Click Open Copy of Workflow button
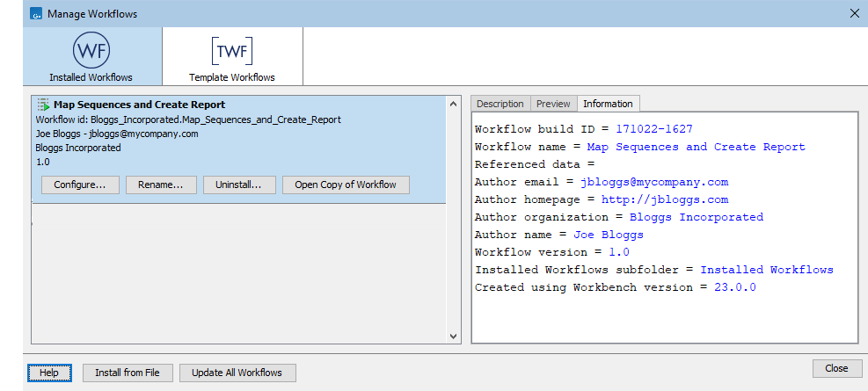 click(x=346, y=185)
